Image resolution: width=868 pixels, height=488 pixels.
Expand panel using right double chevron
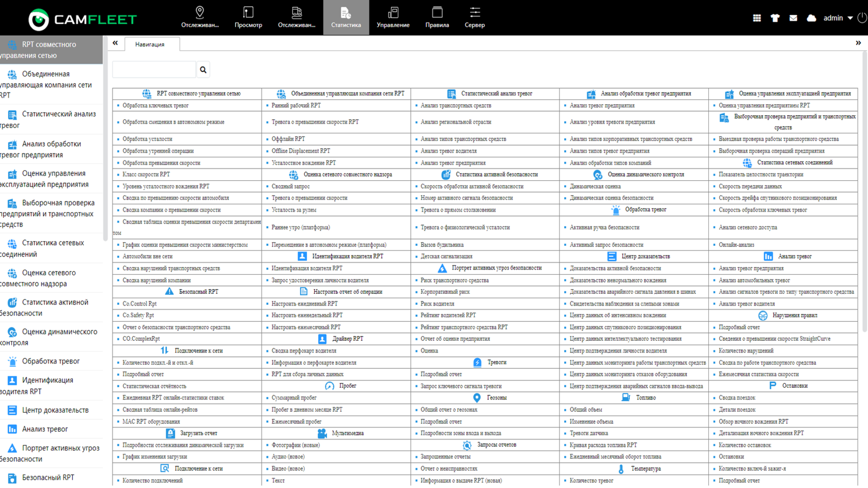click(x=858, y=43)
